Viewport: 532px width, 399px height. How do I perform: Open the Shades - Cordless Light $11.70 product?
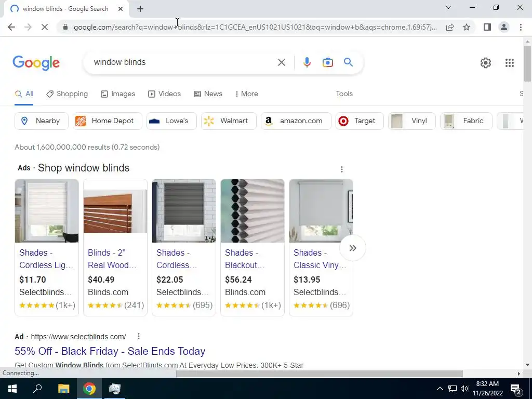coord(46,259)
